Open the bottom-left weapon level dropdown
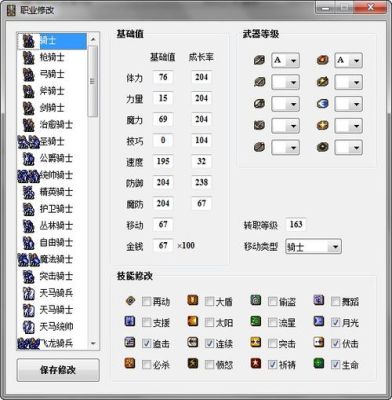 click(x=285, y=147)
